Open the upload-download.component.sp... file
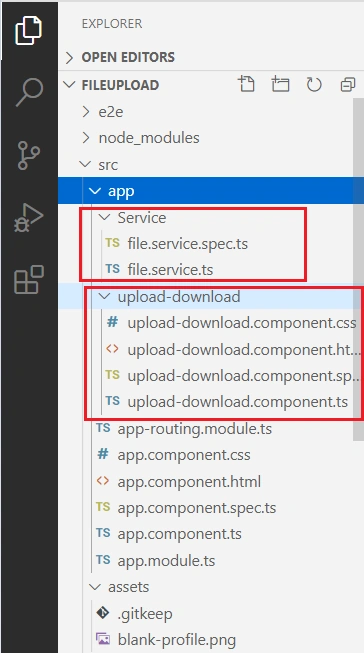This screenshot has width=364, height=653. [244, 376]
